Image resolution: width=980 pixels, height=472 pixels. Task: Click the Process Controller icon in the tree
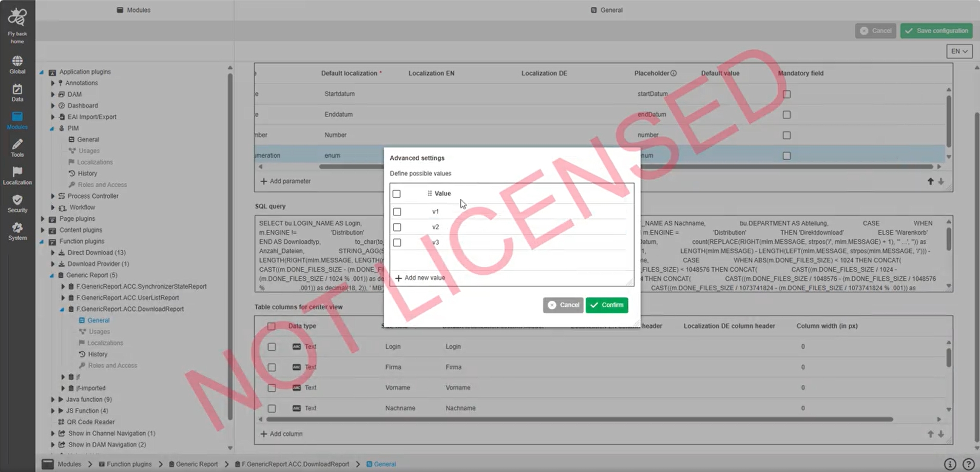coord(62,196)
